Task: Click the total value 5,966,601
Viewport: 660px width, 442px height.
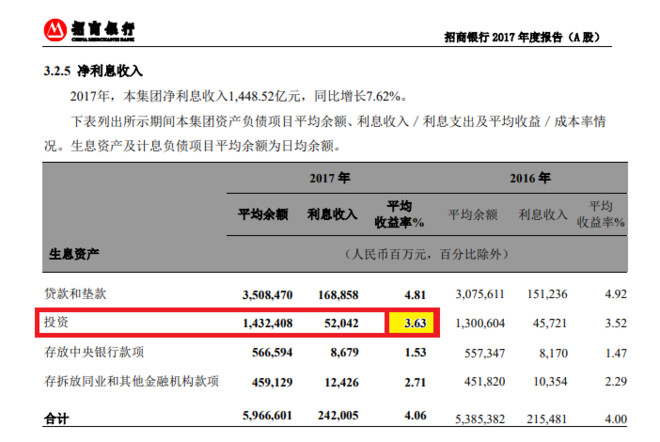Action: coord(267,415)
